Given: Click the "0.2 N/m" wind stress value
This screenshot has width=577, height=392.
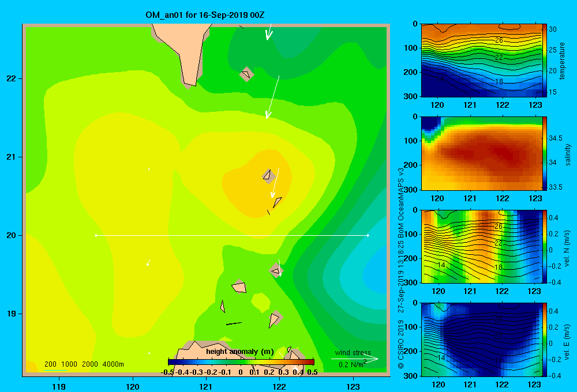Looking at the screenshot, I should [x=351, y=365].
